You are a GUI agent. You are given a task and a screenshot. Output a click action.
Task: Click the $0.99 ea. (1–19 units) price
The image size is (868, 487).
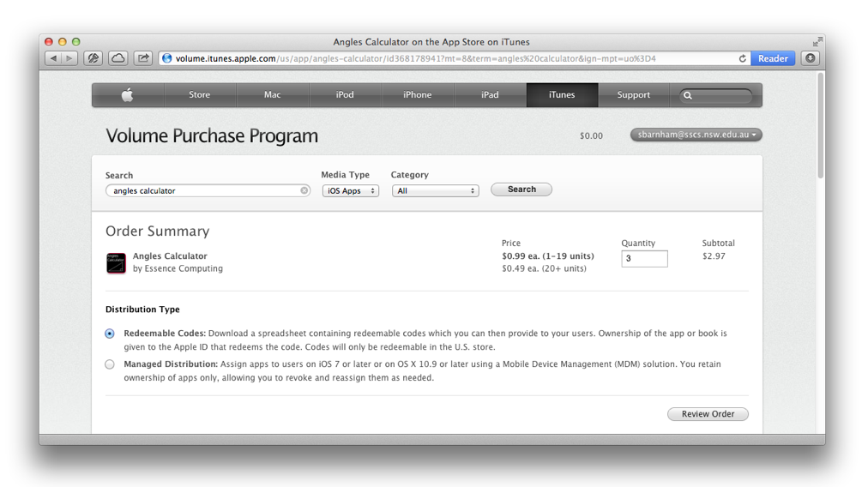(x=548, y=256)
